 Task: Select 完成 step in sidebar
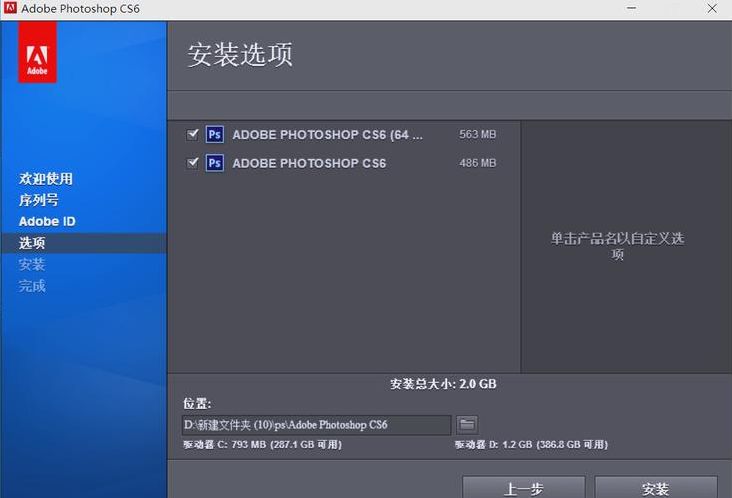coord(32,286)
